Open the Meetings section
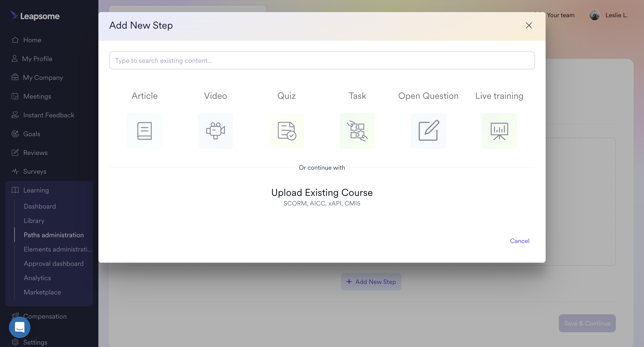This screenshot has height=347, width=644. click(37, 96)
